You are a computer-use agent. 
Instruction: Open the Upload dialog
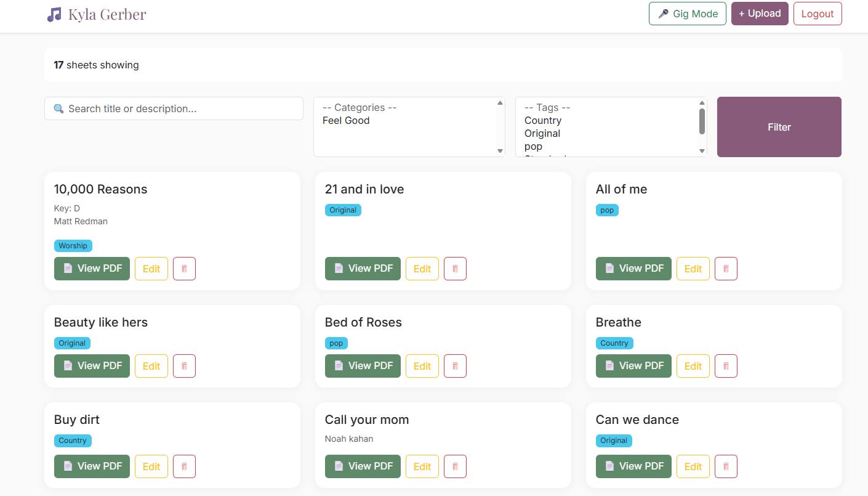point(759,14)
